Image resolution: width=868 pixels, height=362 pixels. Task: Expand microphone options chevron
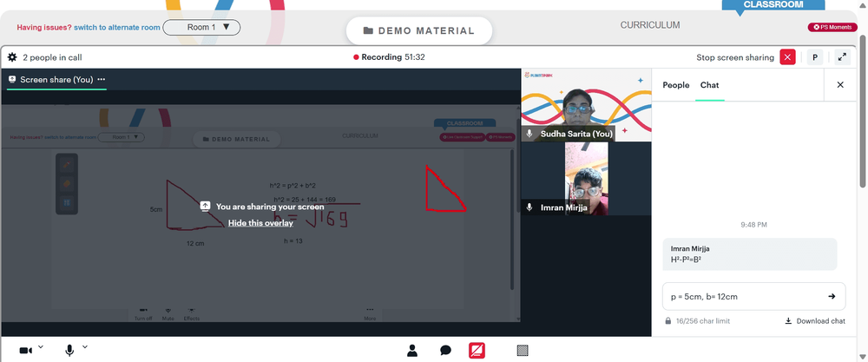click(85, 347)
